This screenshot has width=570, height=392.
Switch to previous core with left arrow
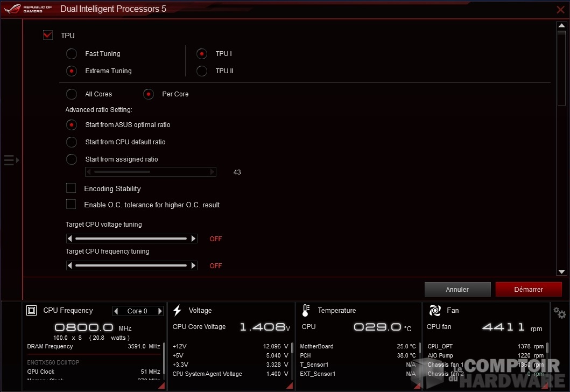coord(116,311)
